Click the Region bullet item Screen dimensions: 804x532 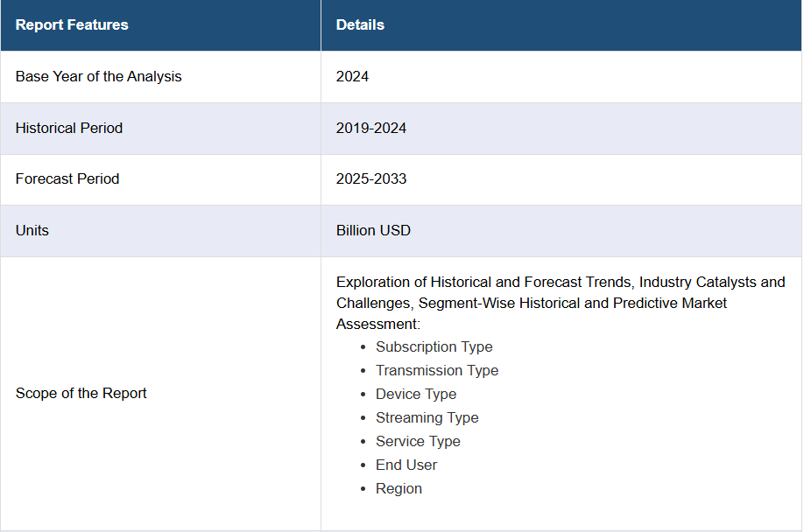tap(398, 488)
